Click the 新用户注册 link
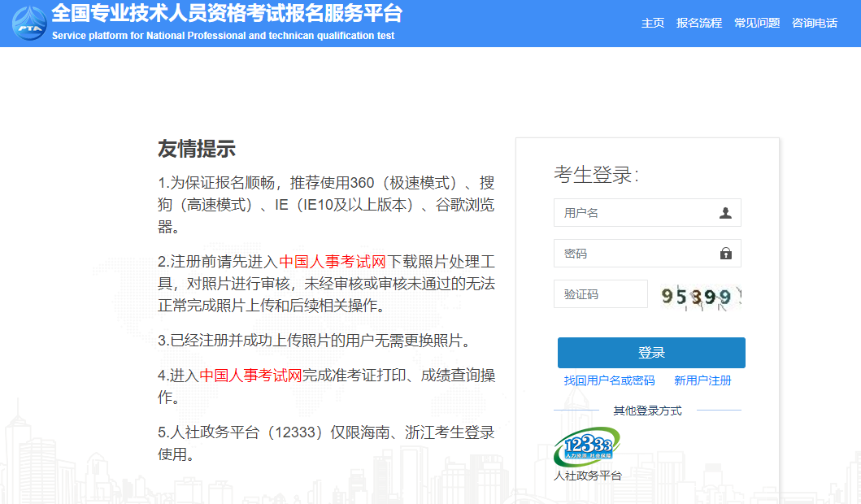The image size is (861, 504). click(x=702, y=380)
